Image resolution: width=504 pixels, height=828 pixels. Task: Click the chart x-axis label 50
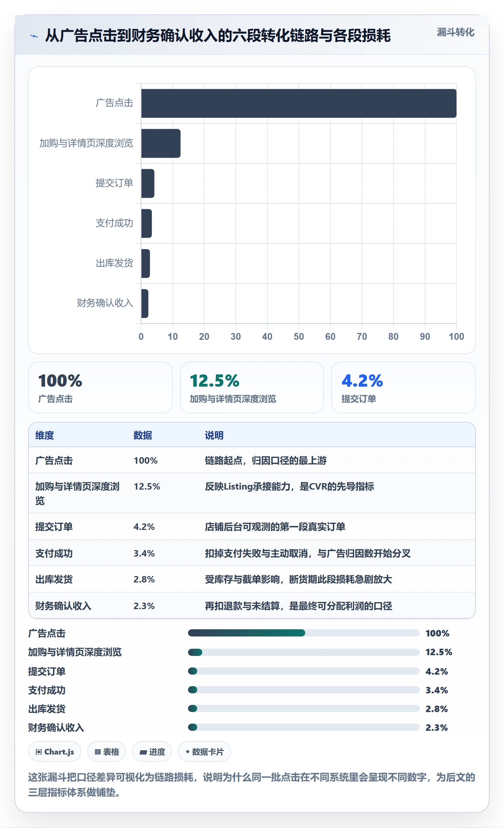[x=299, y=337]
